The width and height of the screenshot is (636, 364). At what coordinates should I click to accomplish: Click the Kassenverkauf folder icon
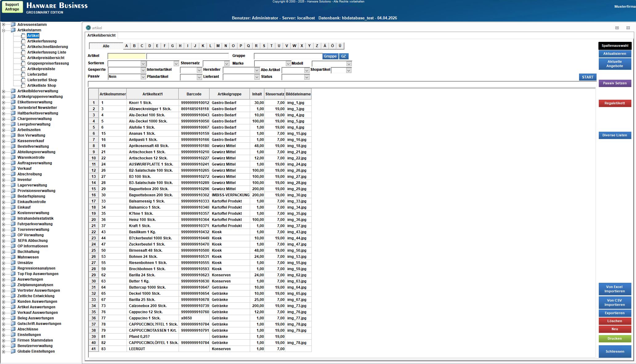(x=13, y=141)
